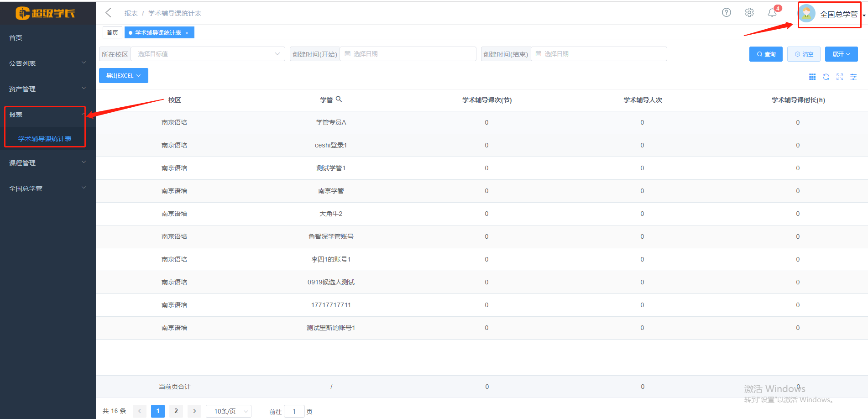Click the 查询 search button
The width and height of the screenshot is (868, 419).
[765, 54]
